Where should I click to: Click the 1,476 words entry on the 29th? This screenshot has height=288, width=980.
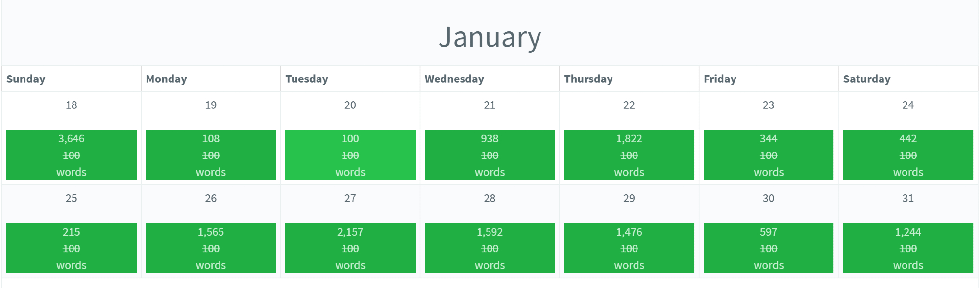click(629, 248)
